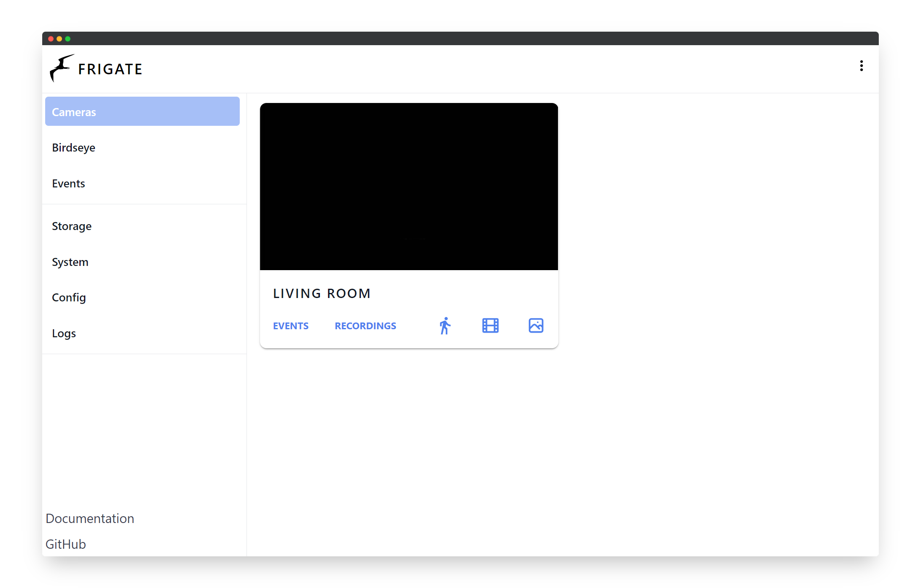Open the Events page from the sidebar
Viewport: 921px width, 588px height.
click(x=68, y=184)
